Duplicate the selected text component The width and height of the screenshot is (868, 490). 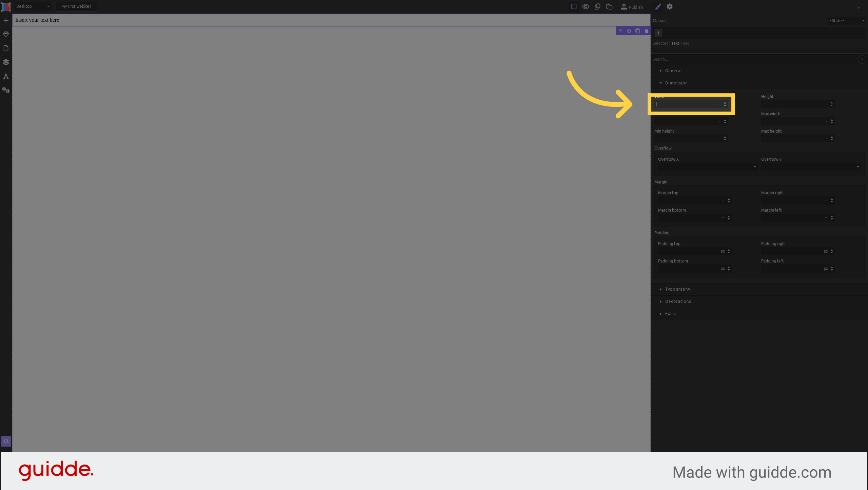[x=638, y=31]
